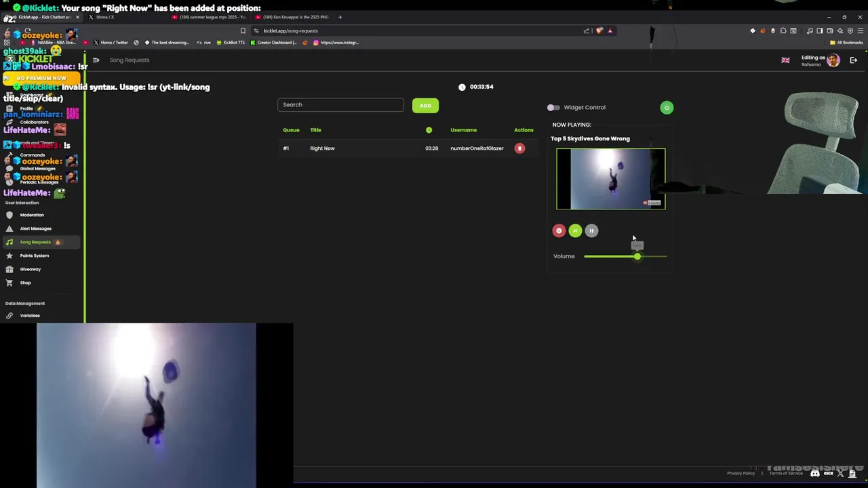Click the Username column header
This screenshot has width=868, height=488.
463,130
